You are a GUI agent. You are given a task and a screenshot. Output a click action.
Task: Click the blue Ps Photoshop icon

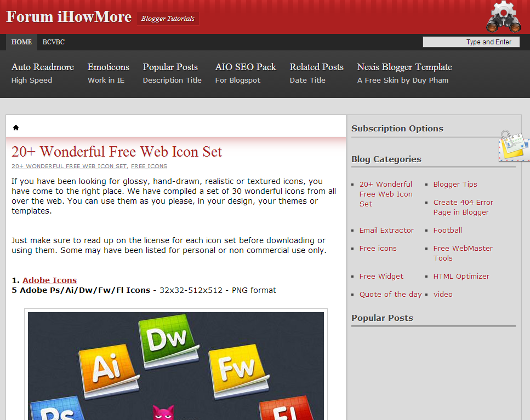pyautogui.click(x=57, y=408)
